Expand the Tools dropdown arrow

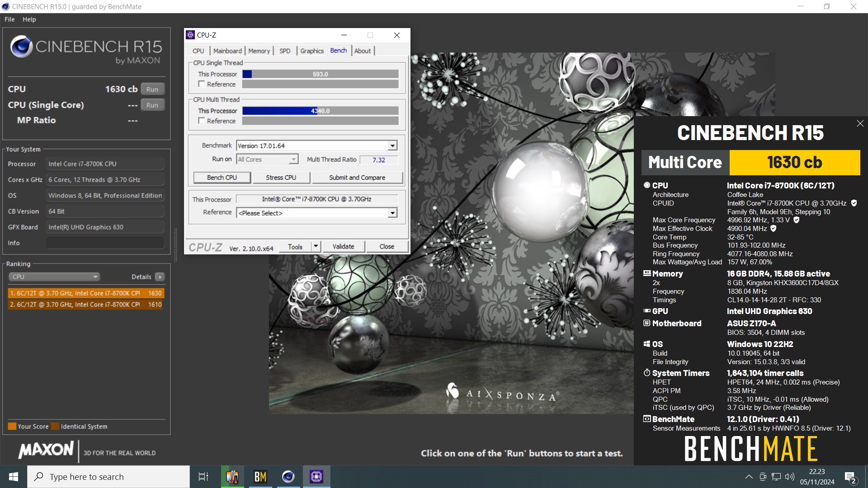tap(316, 246)
